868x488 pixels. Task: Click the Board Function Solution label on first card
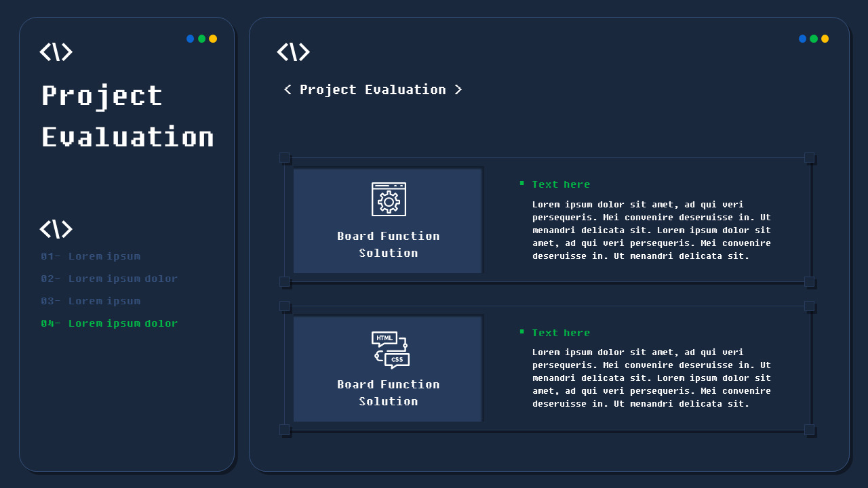coord(387,244)
